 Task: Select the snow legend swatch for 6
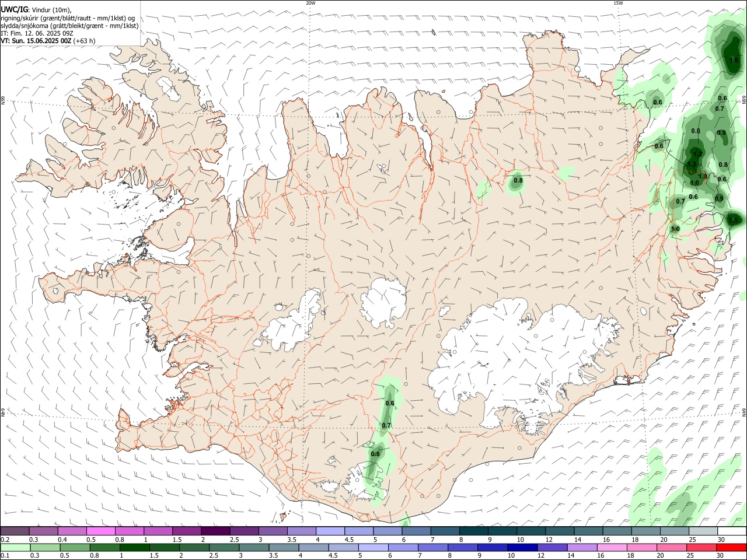[x=417, y=531]
